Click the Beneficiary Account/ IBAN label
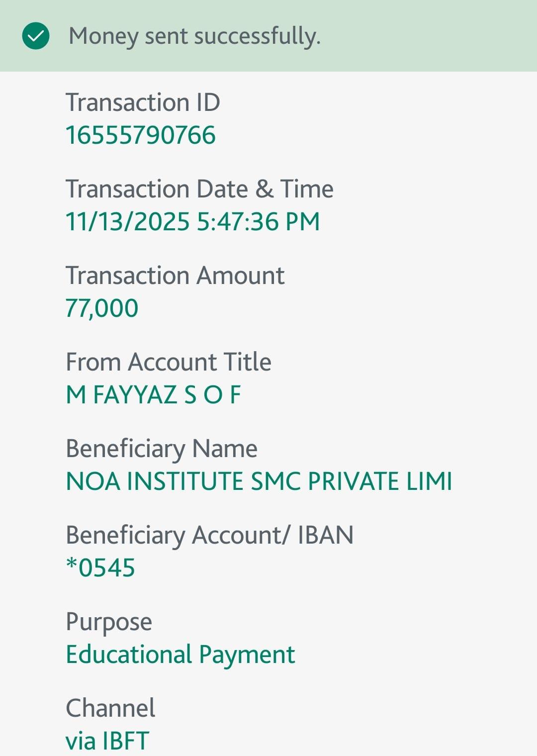This screenshot has height=756, width=537. click(209, 535)
